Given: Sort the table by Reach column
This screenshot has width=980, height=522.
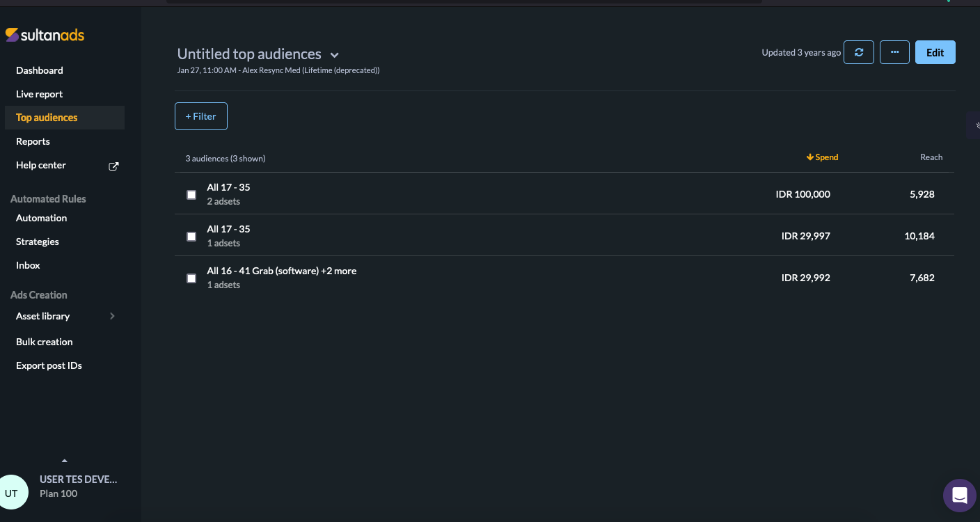Looking at the screenshot, I should click(x=931, y=157).
